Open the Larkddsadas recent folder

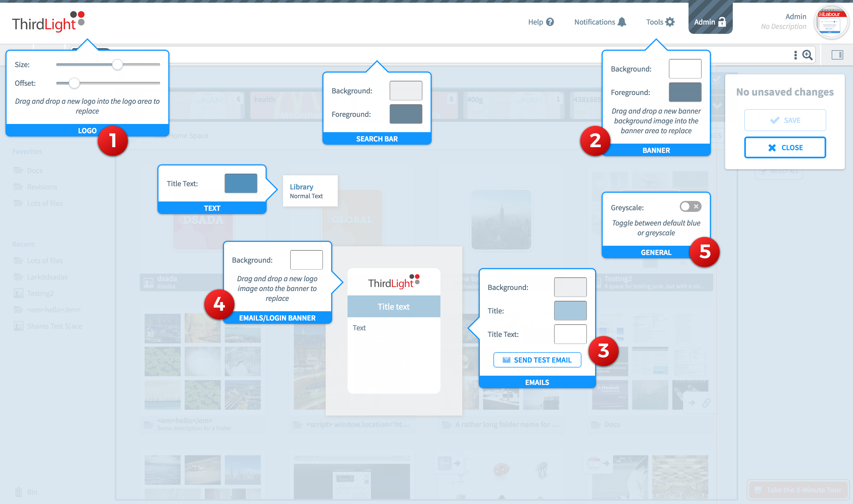40,277
